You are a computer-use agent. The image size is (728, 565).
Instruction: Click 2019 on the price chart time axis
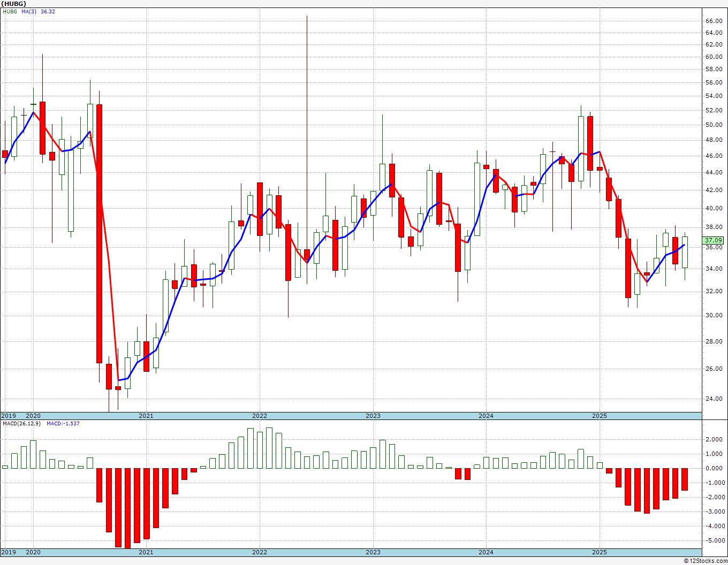(x=9, y=416)
